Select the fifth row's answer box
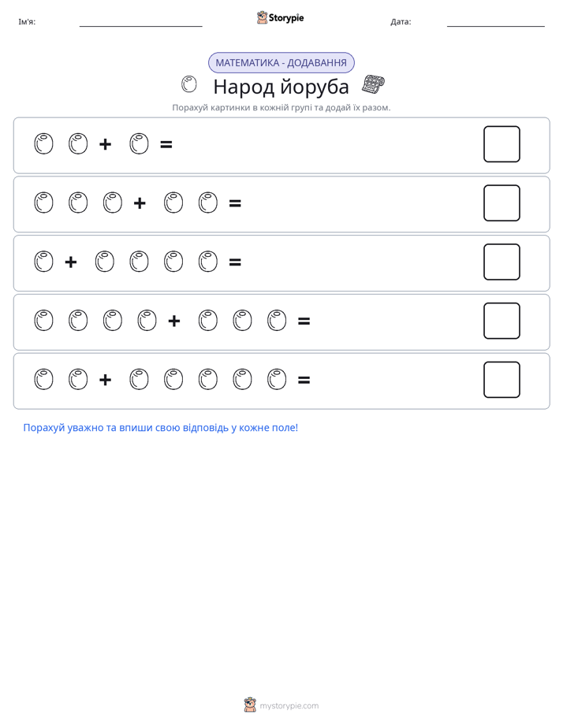Screen dimensions: 563x728 501,380
